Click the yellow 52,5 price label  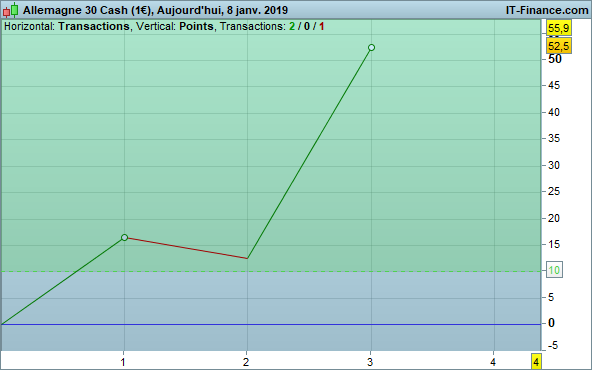[559, 46]
